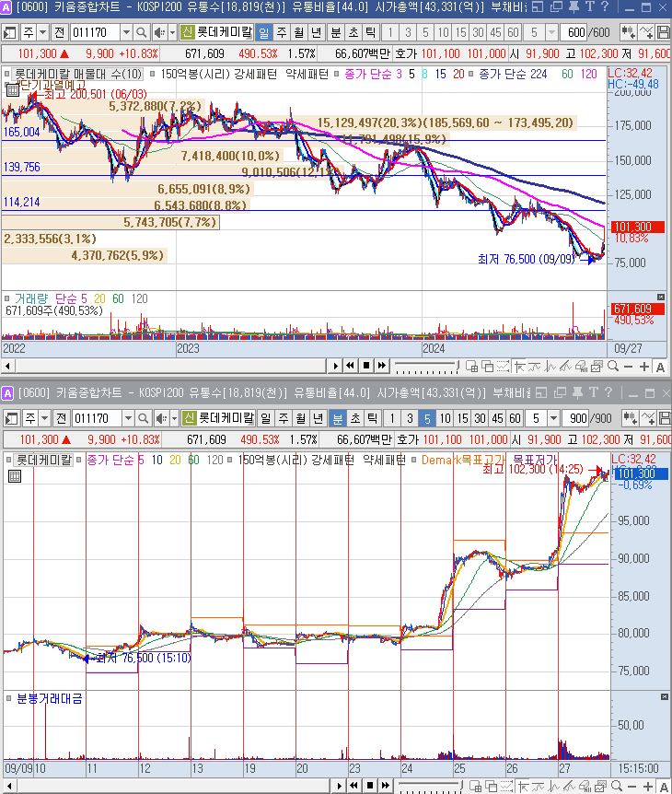Open the data grid icon in lower chart

tap(14, 476)
